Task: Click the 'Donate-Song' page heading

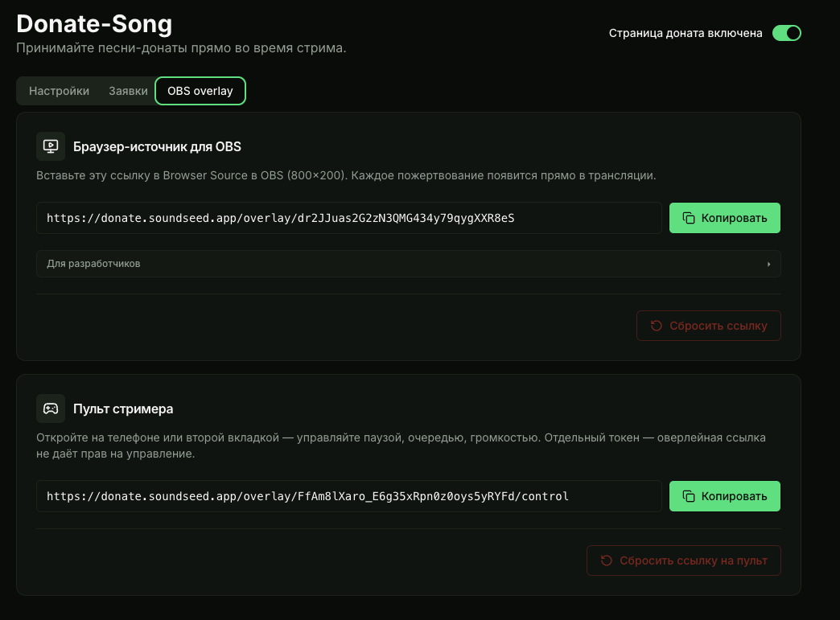Action: [94, 23]
